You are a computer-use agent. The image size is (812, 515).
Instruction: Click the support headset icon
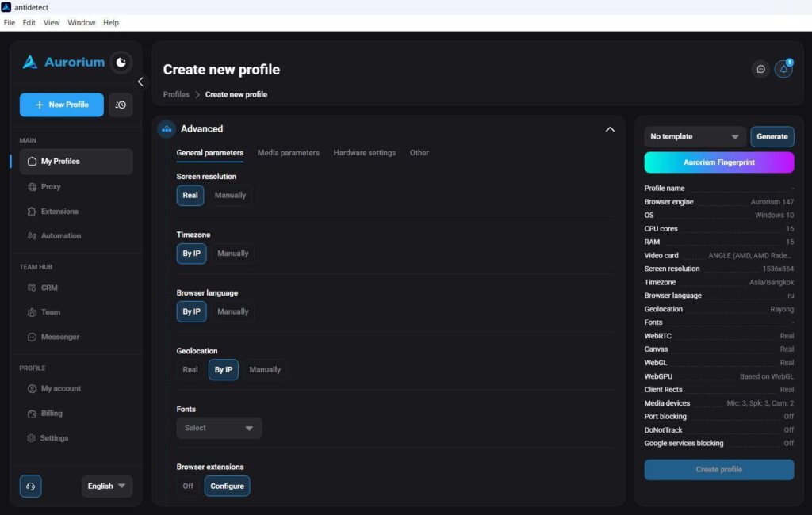point(31,486)
